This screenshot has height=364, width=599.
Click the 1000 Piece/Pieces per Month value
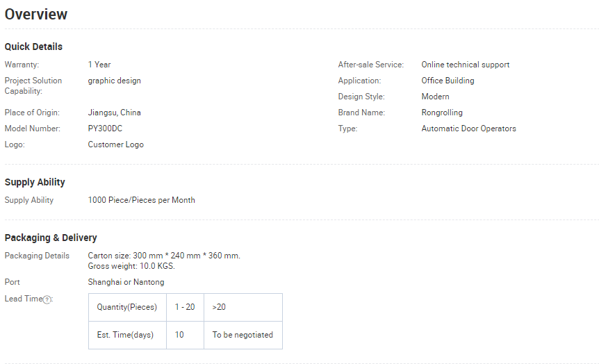point(141,200)
